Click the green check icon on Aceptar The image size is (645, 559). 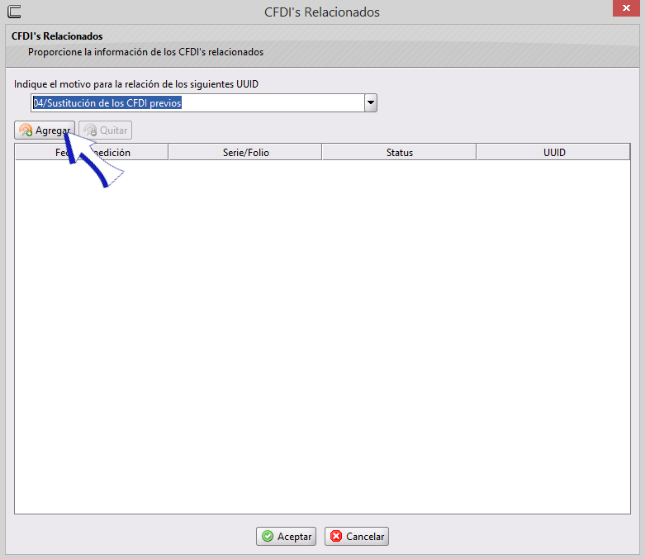(267, 536)
